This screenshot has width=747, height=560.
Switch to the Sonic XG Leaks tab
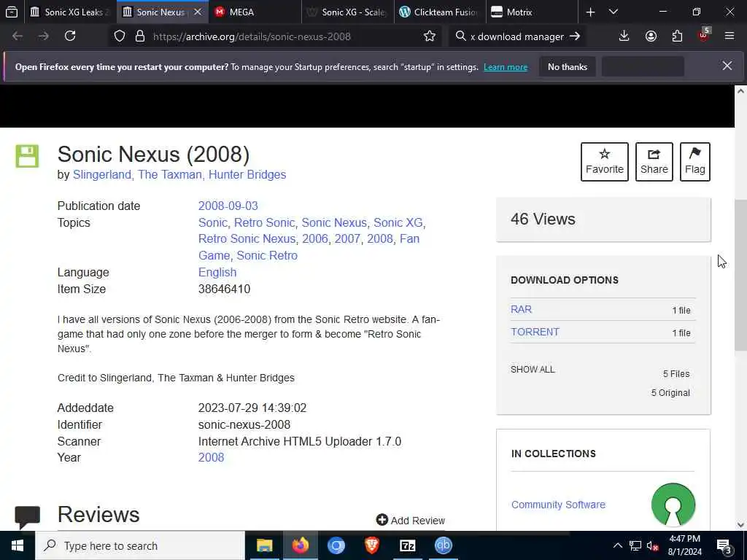69,12
